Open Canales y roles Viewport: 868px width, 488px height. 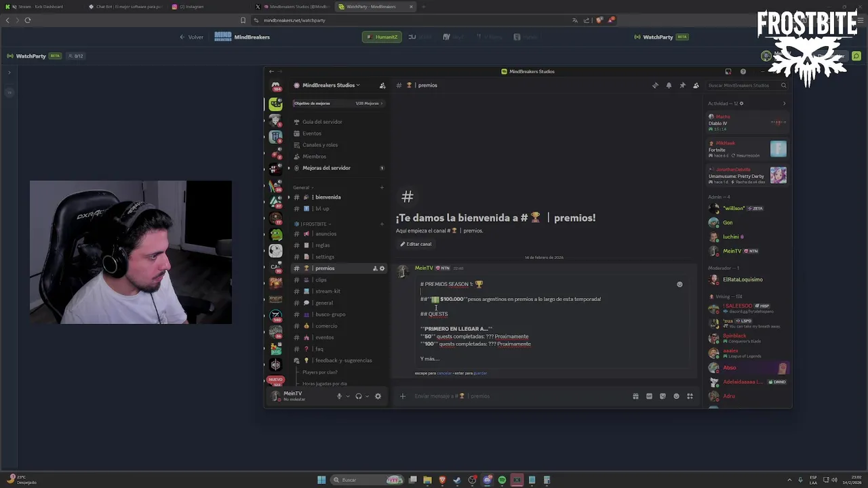pyautogui.click(x=339, y=145)
